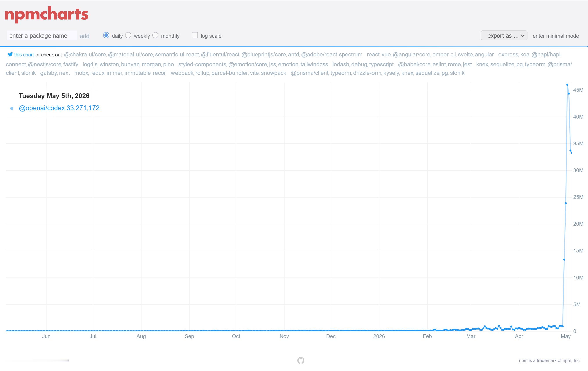Click "npm is a trademark of npm, Inc."

(550, 360)
